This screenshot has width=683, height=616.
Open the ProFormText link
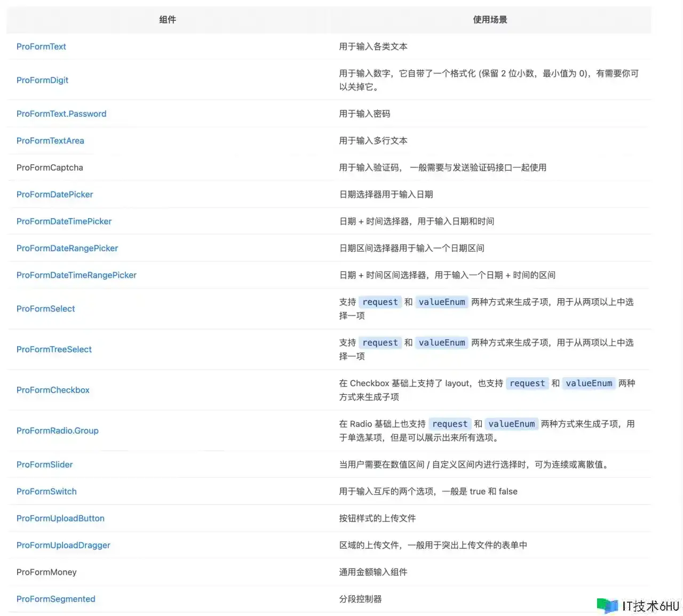(41, 46)
